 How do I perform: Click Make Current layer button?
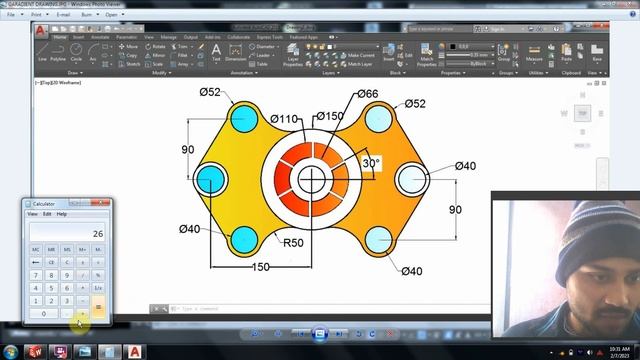click(357, 55)
